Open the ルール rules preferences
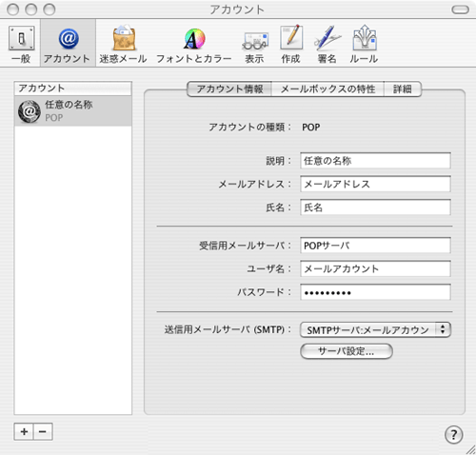Screen dimensions: 476x455 (364, 44)
